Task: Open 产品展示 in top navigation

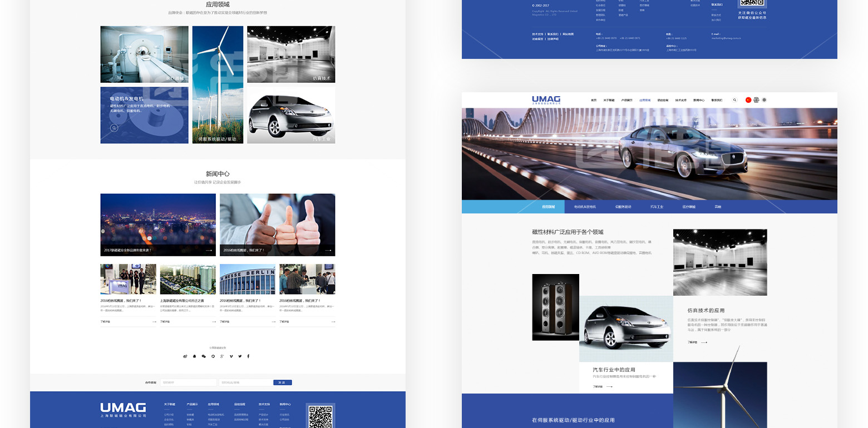Action: click(627, 100)
